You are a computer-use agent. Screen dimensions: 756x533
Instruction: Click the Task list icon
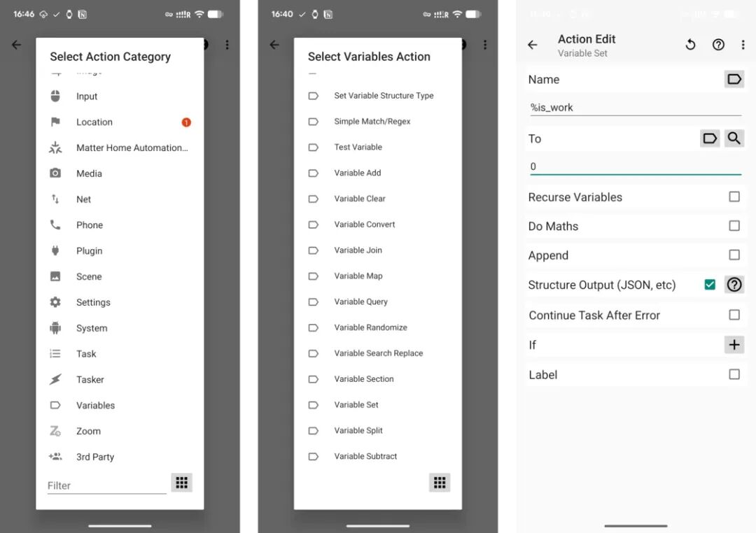point(55,354)
